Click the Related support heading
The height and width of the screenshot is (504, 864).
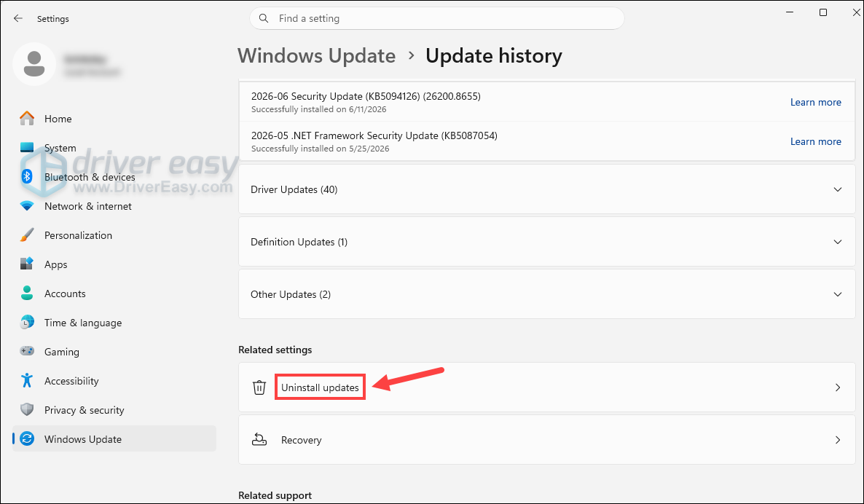(275, 495)
